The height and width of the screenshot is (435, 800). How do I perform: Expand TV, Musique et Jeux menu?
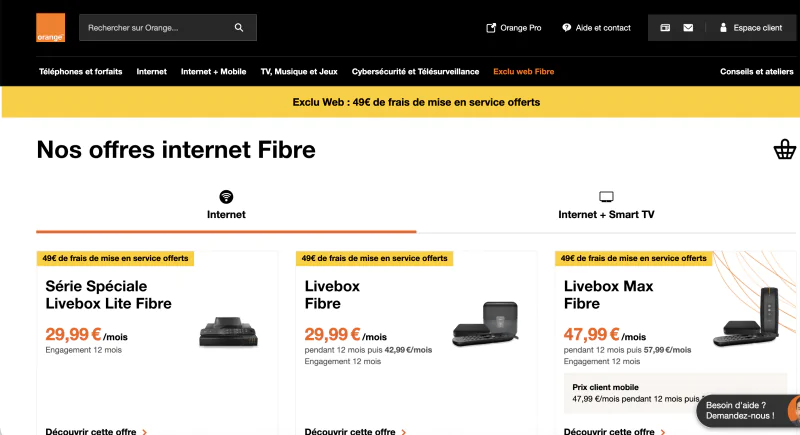pos(299,72)
